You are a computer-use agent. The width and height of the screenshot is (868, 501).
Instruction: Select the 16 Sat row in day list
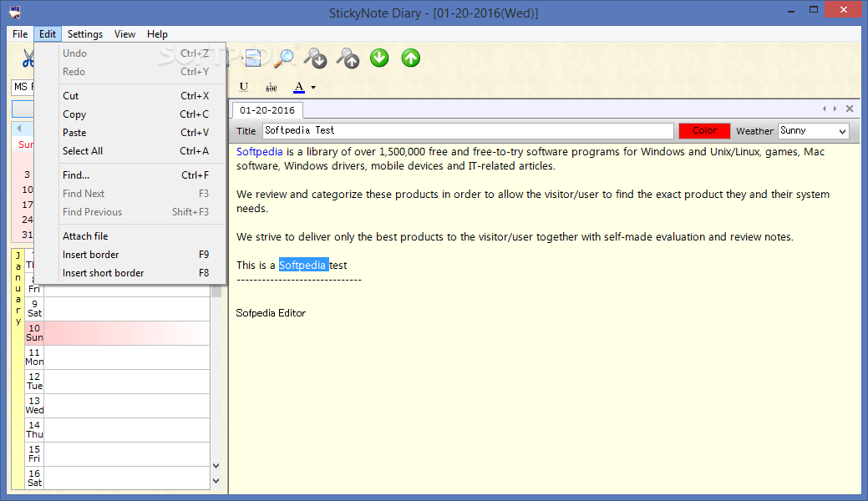click(117, 478)
